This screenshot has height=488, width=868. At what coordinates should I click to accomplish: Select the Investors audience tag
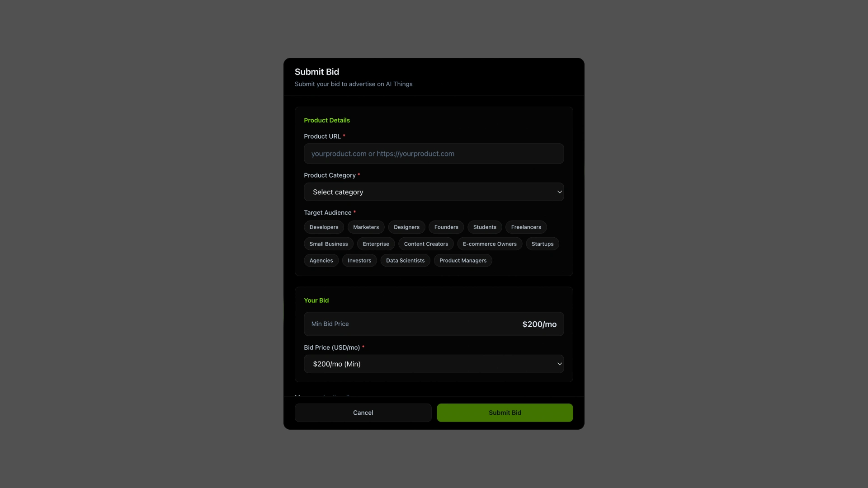point(359,260)
